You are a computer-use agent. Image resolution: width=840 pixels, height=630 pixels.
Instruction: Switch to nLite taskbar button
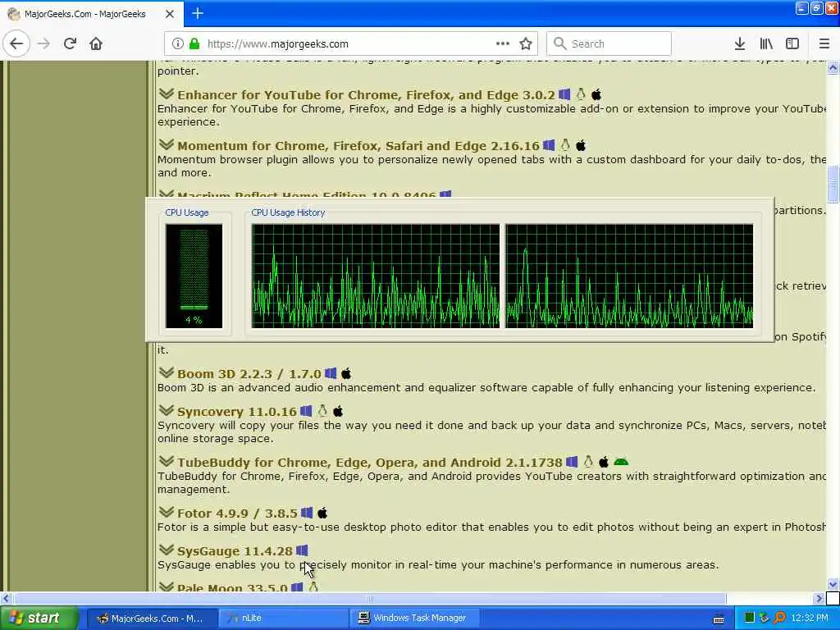[283, 619]
